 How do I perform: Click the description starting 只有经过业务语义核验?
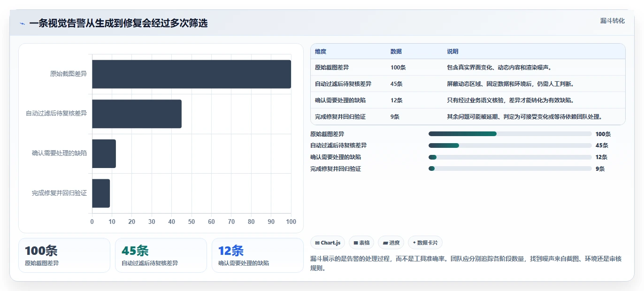pyautogui.click(x=511, y=100)
